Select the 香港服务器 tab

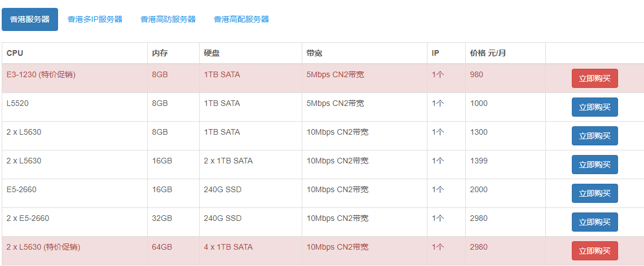tap(30, 19)
